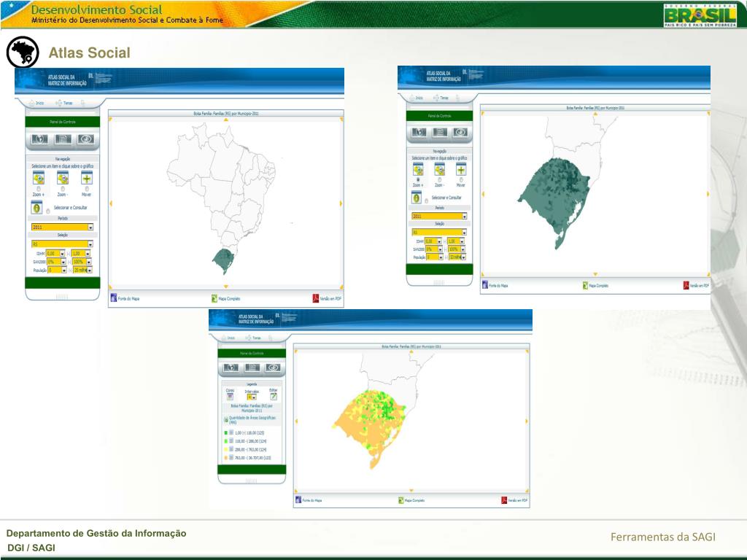
Task: Open População minimum dropdown, left Brazil-map window
Action: coord(57,270)
